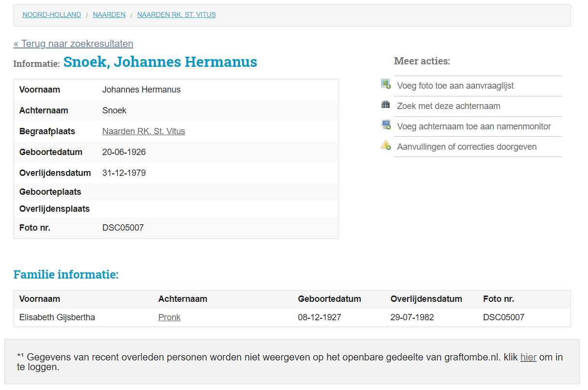Click the 'hier' login link

point(528,358)
